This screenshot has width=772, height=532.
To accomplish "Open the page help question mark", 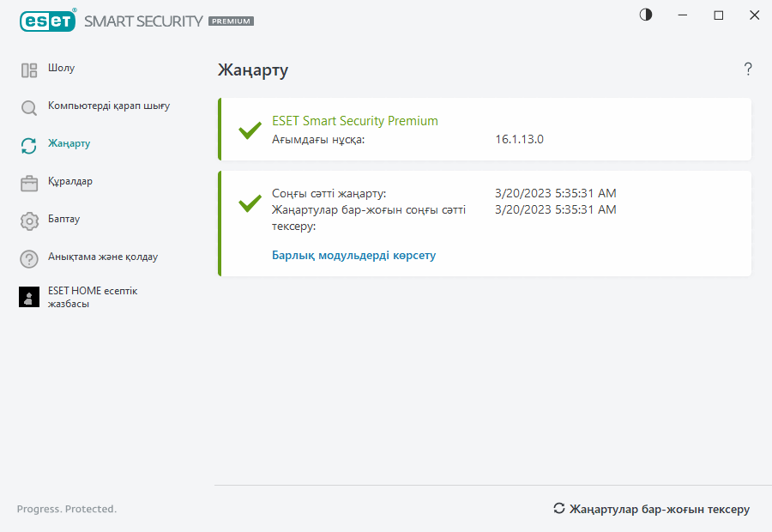I will tap(748, 70).
